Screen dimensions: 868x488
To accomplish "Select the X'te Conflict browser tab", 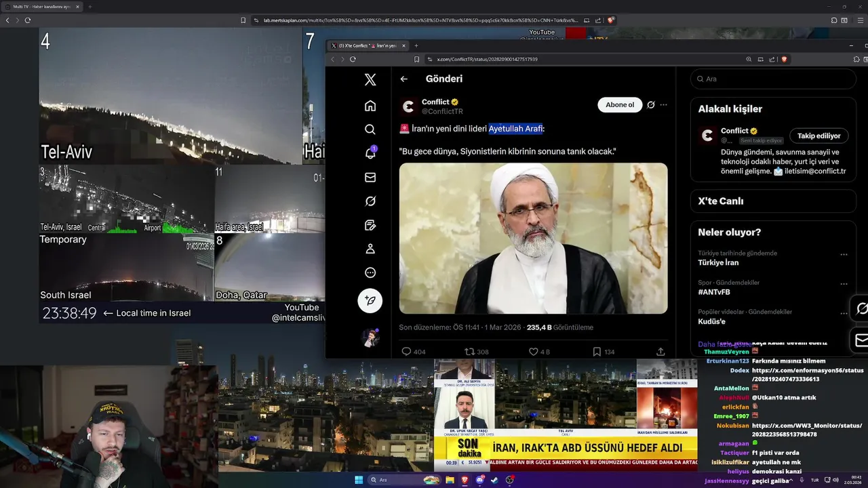I will (367, 45).
